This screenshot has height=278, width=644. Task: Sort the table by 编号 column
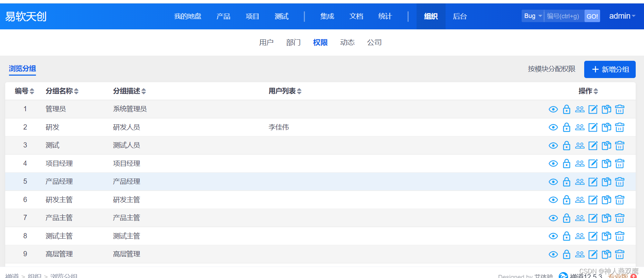[24, 91]
